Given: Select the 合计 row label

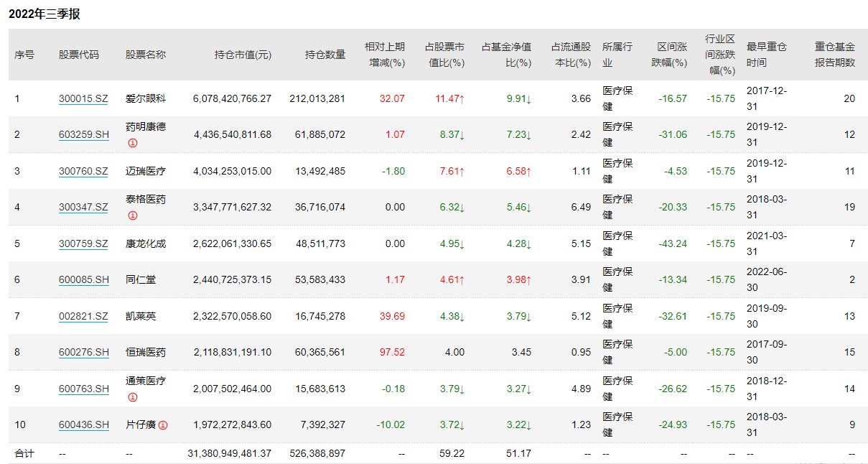Looking at the screenshot, I should (x=24, y=454).
